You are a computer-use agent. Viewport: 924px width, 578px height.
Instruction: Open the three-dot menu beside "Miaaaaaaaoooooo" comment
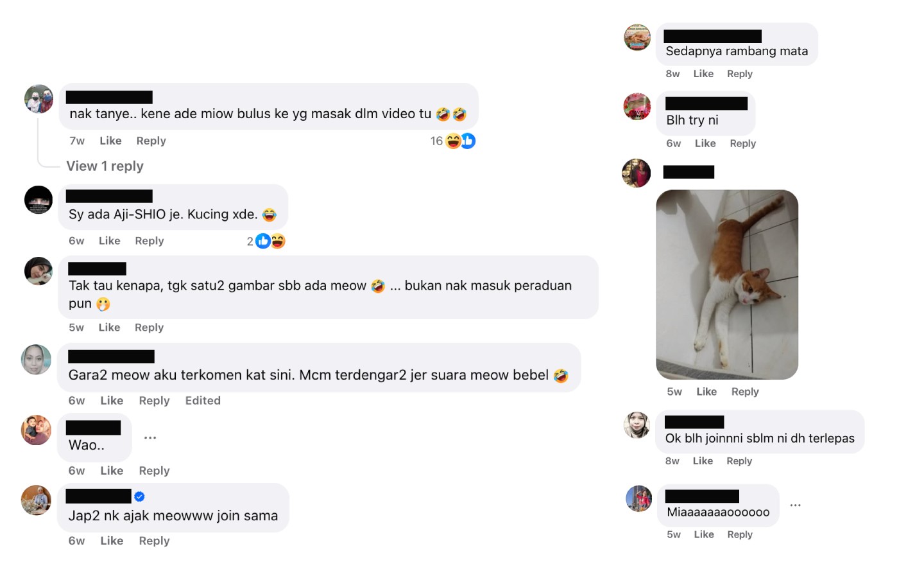(x=796, y=505)
